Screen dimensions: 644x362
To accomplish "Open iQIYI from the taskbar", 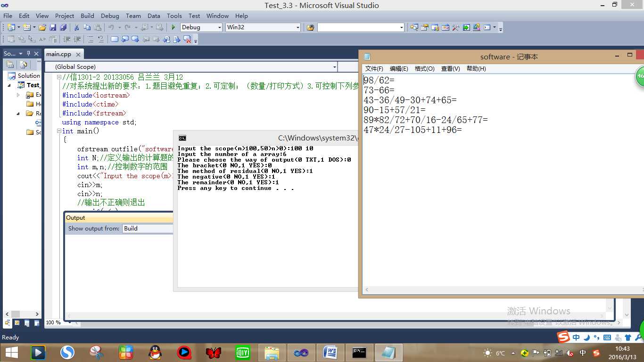I will [242, 352].
